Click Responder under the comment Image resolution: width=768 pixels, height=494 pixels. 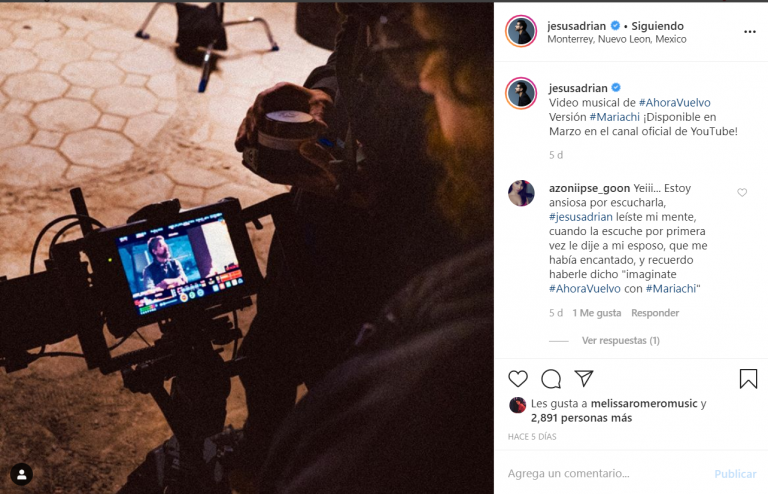(655, 313)
